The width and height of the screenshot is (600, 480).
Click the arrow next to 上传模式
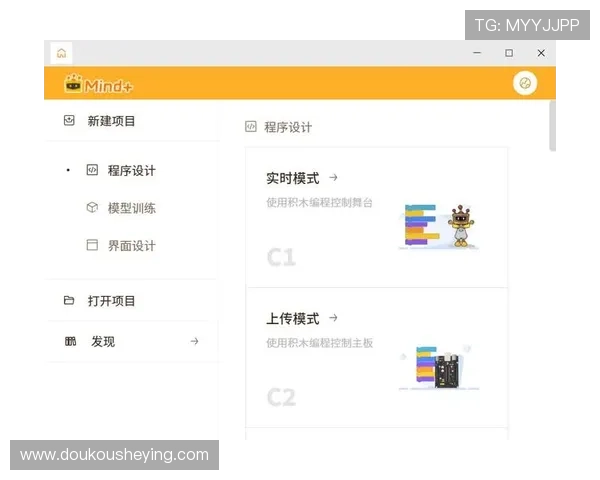pos(333,317)
